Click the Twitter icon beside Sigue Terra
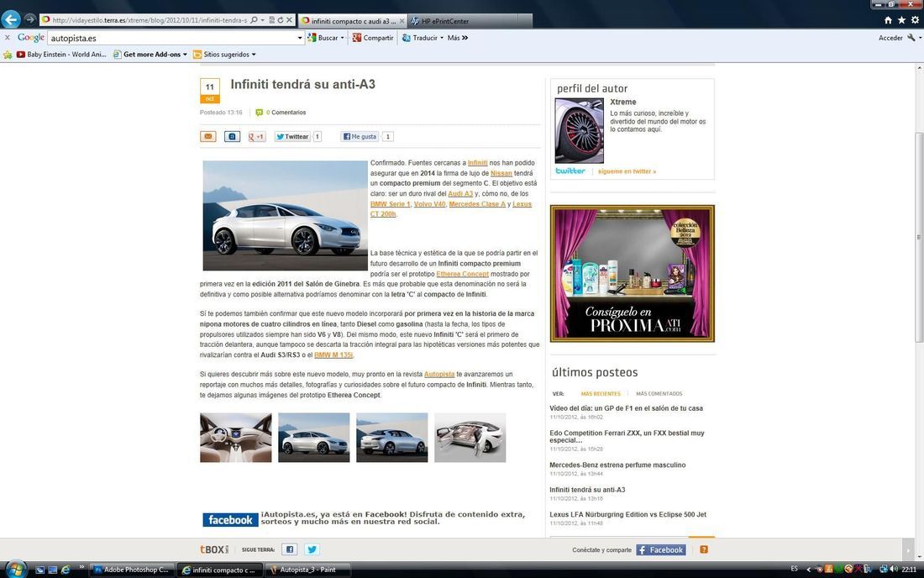 coord(312,549)
